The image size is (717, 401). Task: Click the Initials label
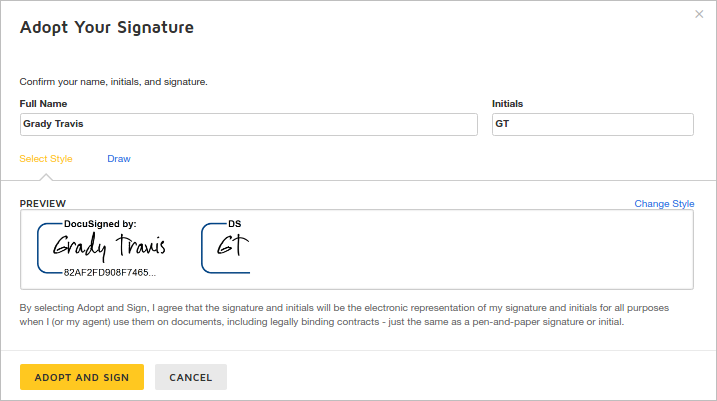(507, 104)
